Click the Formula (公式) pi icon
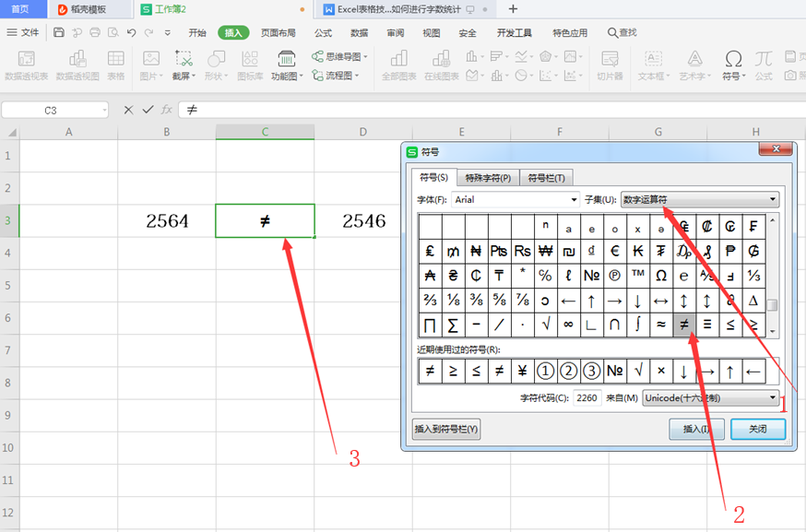The height and width of the screenshot is (532, 806). (764, 65)
